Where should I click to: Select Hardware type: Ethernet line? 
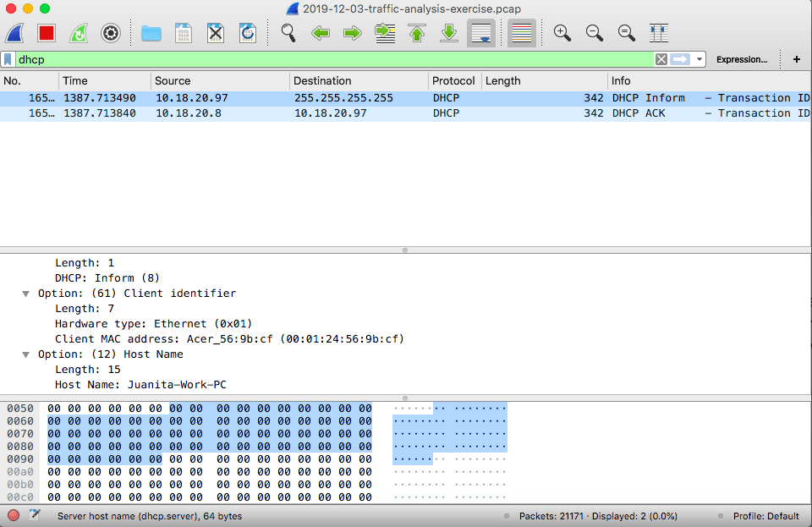(154, 324)
